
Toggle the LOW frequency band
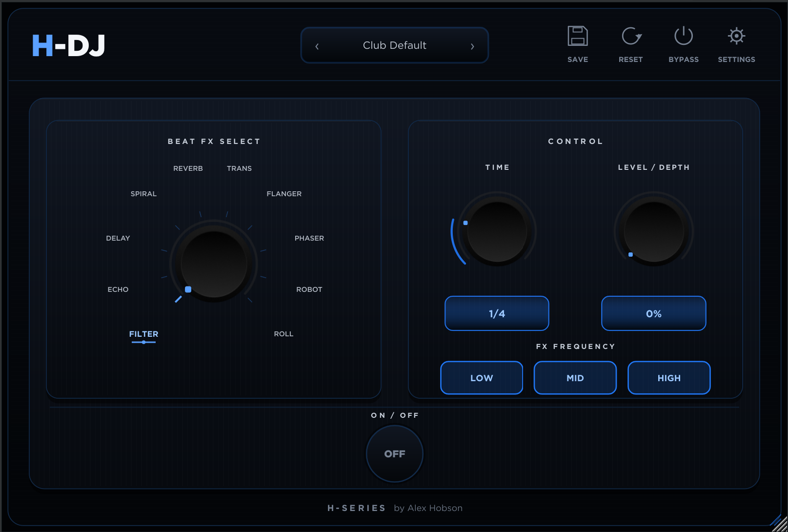coord(482,378)
